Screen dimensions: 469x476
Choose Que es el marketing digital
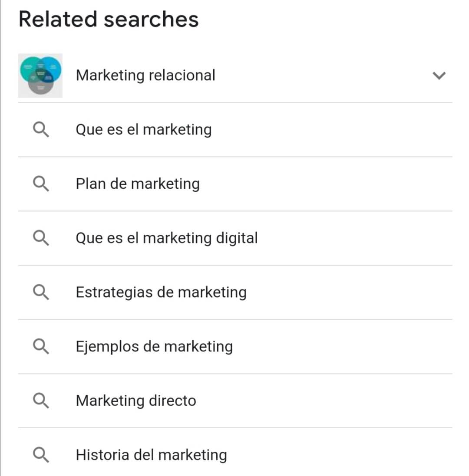coord(167,238)
